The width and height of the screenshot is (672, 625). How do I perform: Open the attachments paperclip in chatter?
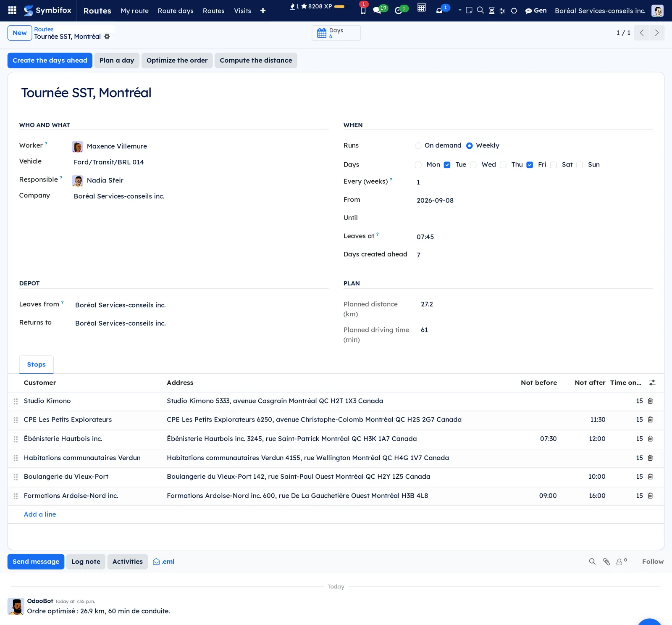point(606,562)
